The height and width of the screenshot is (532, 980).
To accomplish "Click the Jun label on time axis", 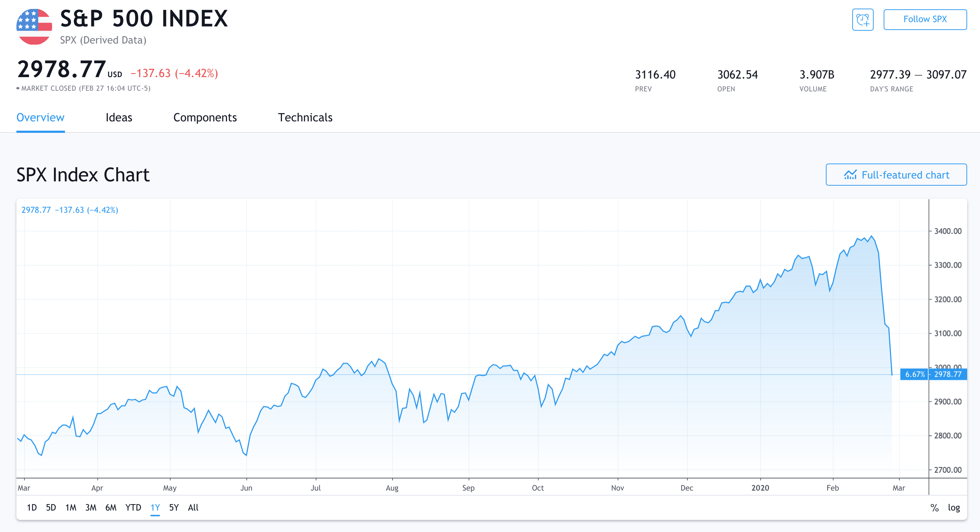I will tap(246, 487).
